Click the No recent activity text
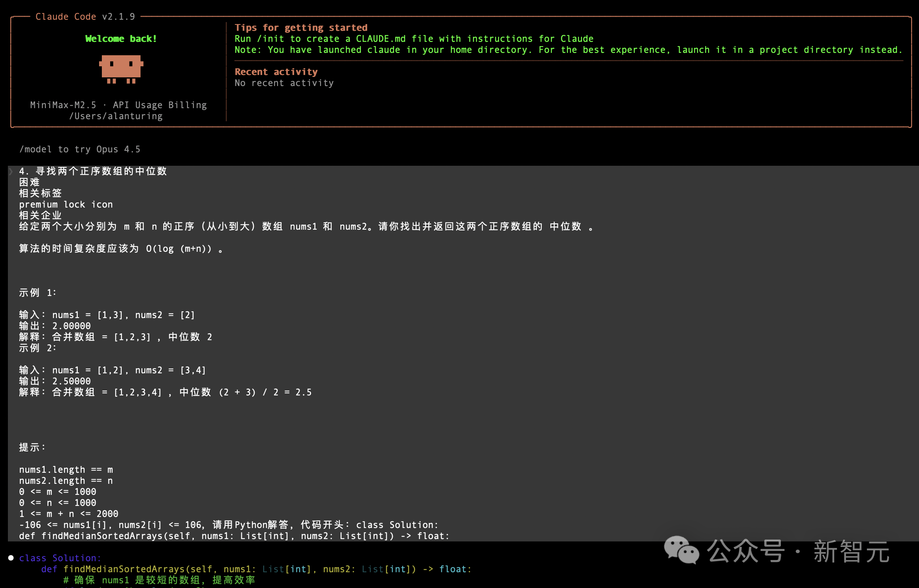This screenshot has width=919, height=588. click(284, 83)
